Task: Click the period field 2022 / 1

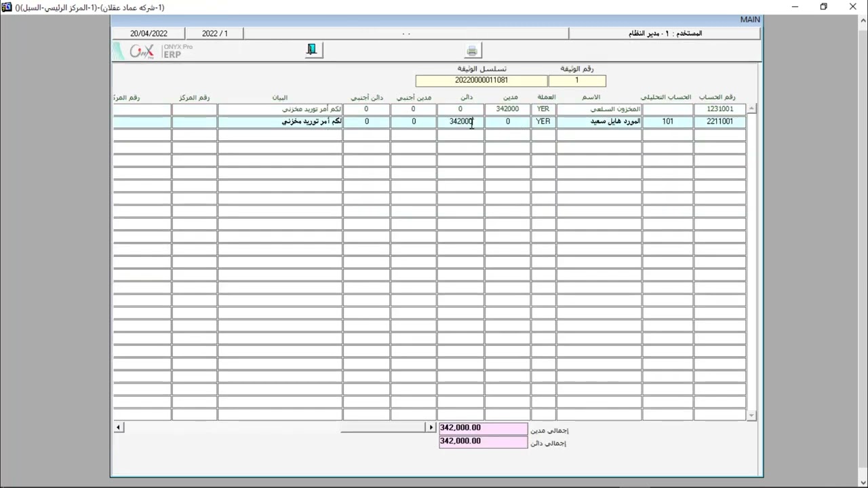Action: 215,33
